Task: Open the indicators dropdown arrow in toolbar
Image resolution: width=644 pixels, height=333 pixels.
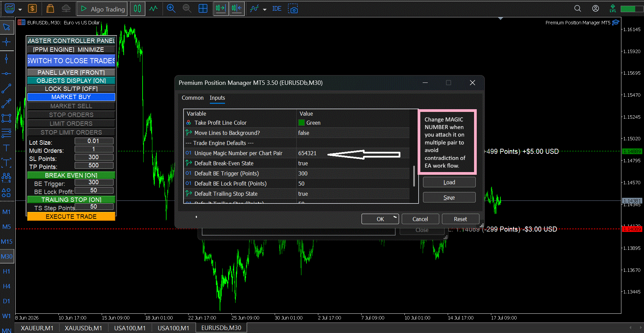Action: point(265,9)
